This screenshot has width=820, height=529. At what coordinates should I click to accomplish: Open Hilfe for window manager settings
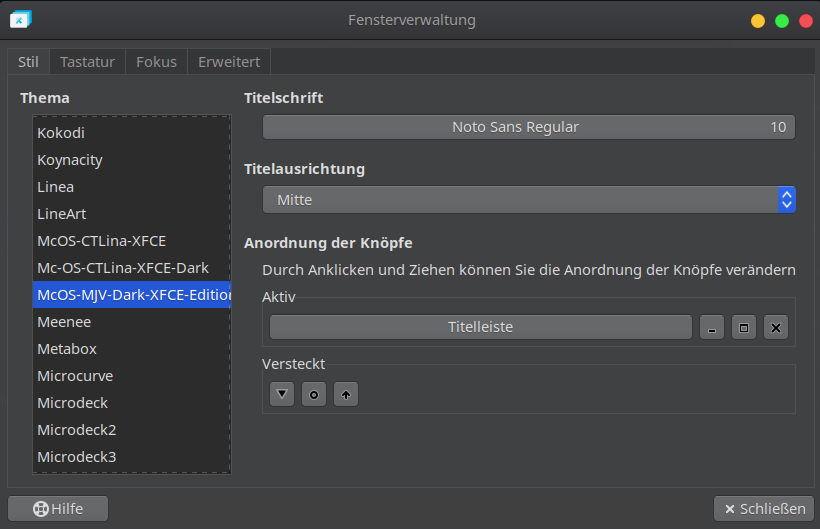pyautogui.click(x=58, y=509)
